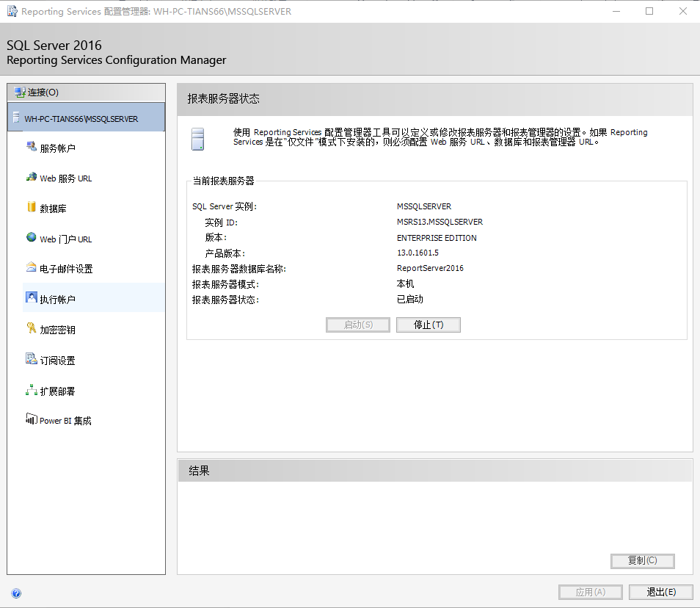The image size is (700, 608).
Task: Click the product version 13.0.1601.5
Action: click(418, 253)
